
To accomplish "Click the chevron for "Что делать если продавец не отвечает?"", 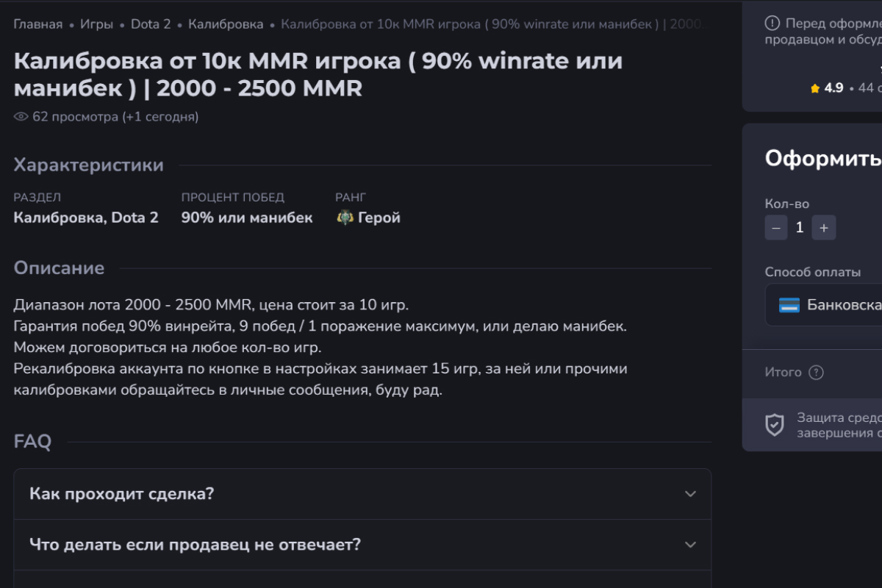I will coord(690,545).
